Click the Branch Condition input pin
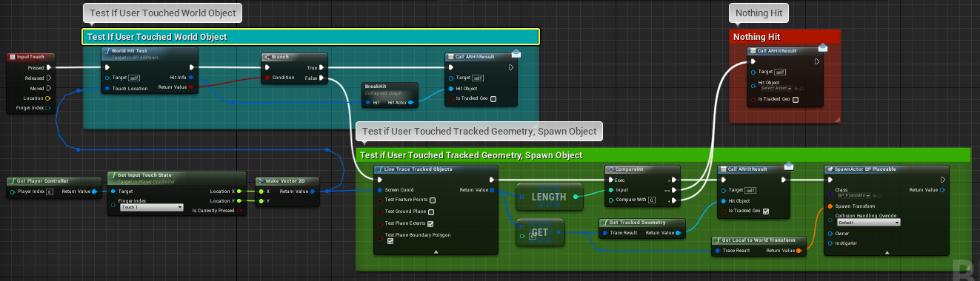Image resolution: width=980 pixels, height=281 pixels. click(x=267, y=77)
